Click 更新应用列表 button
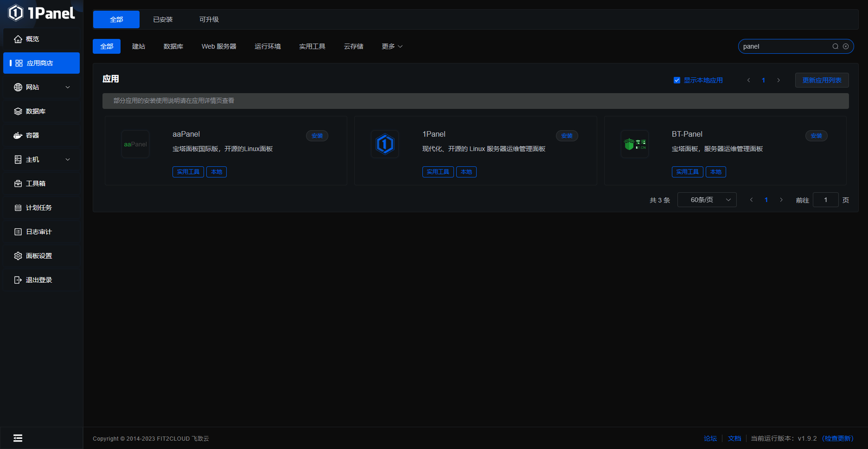The height and width of the screenshot is (449, 868). (822, 80)
